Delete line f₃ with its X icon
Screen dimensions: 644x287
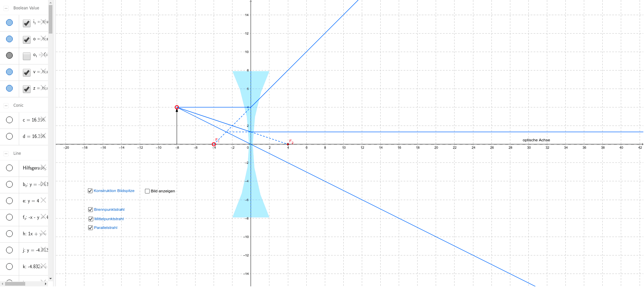point(43,216)
